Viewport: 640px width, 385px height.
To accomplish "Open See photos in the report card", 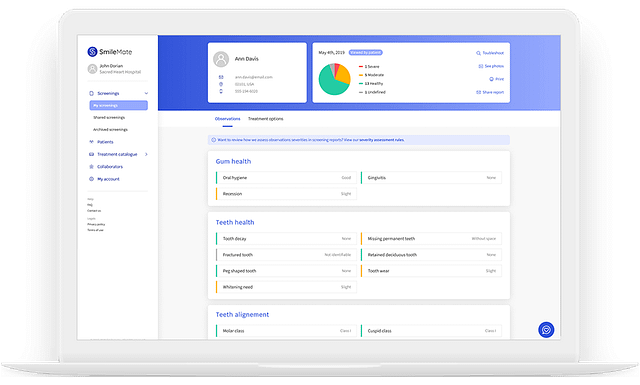I will click(491, 66).
